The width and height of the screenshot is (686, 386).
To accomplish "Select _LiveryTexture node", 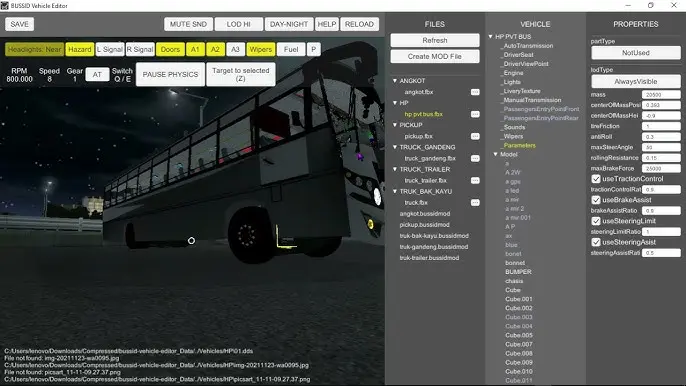I will pos(520,91).
